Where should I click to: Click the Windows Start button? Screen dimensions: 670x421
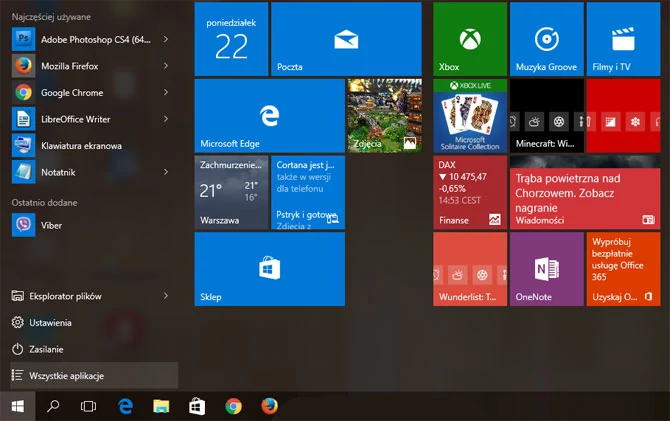[18, 406]
